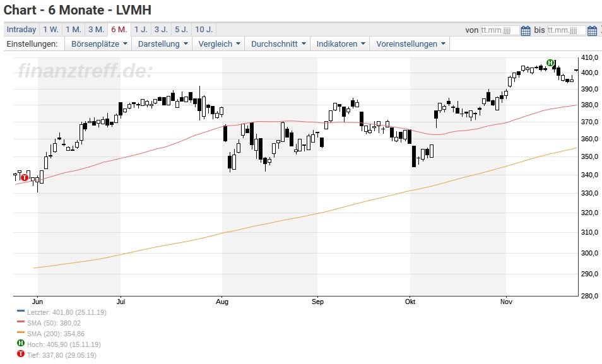
Task: Show the 3 J. chart period
Action: 162,30
